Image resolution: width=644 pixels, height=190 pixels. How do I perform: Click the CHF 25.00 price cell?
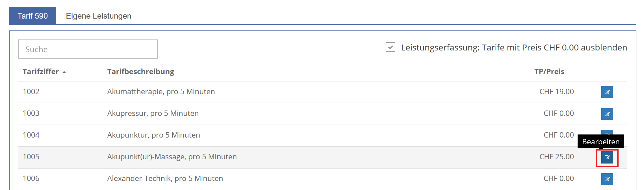(x=556, y=157)
